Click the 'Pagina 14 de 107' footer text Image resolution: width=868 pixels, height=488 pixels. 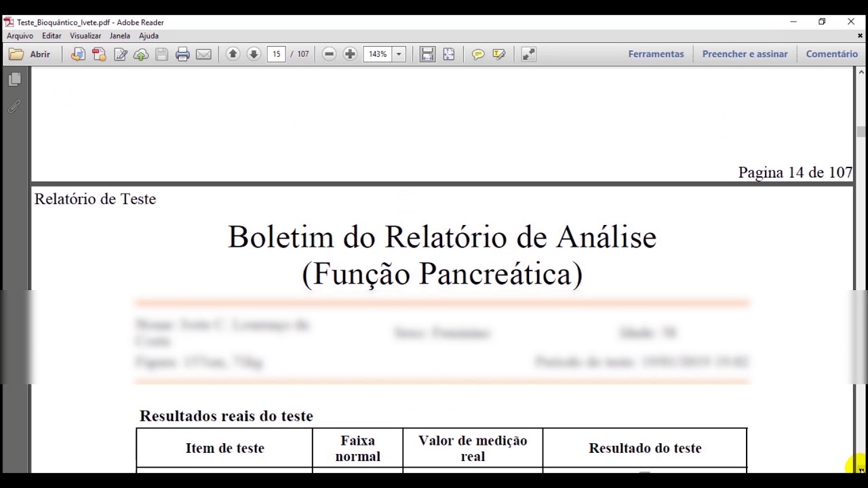click(795, 172)
